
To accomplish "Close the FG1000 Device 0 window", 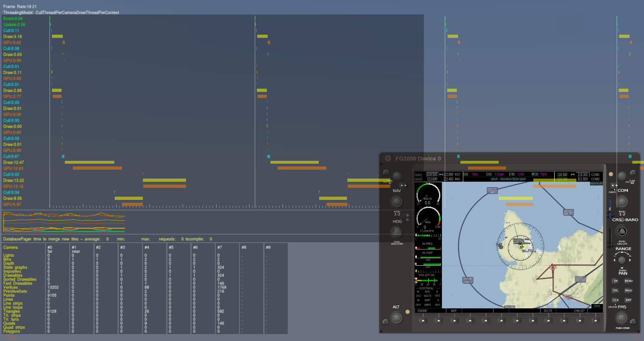I will click(x=388, y=158).
